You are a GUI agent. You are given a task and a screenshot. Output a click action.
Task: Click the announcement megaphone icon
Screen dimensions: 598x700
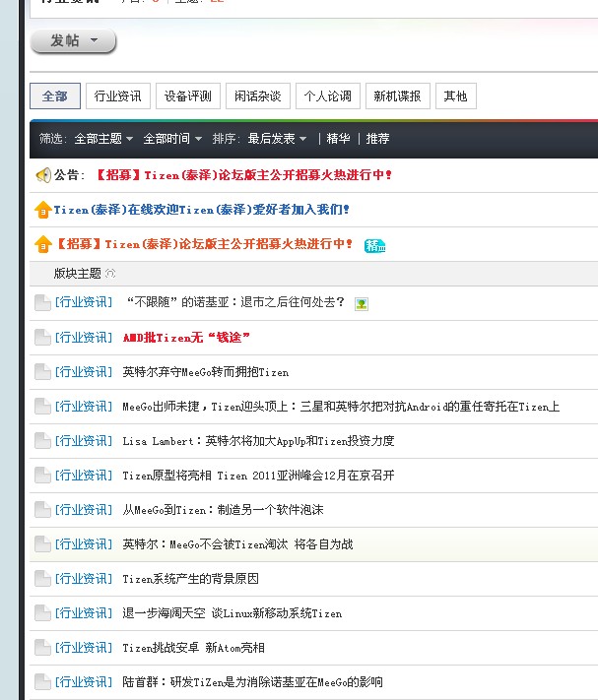43,175
